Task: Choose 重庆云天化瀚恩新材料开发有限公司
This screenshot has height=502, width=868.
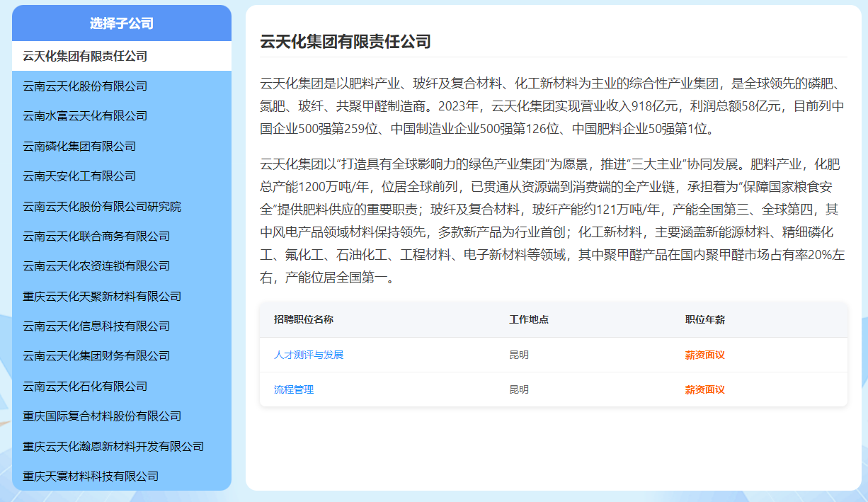Action: (x=113, y=447)
